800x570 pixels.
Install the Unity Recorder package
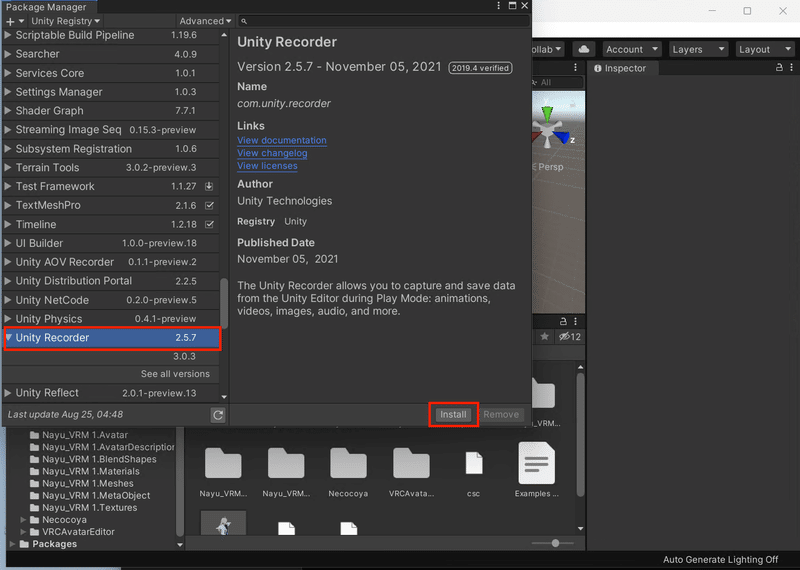tap(453, 414)
